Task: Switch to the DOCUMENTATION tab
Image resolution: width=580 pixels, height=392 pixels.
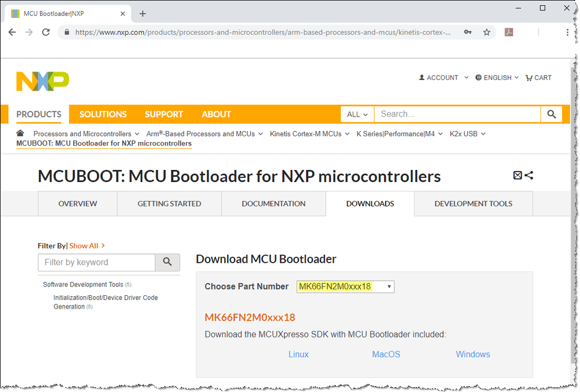Action: pos(273,204)
